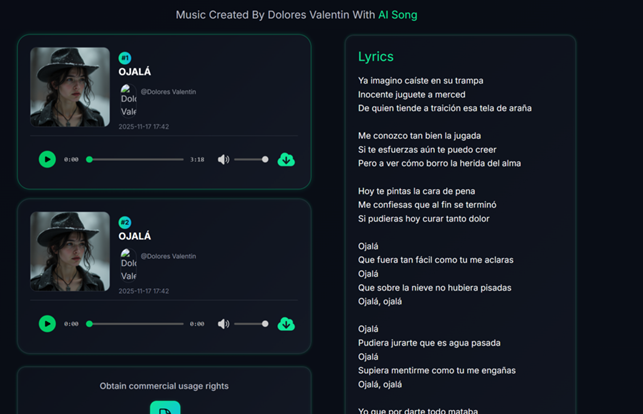This screenshot has width=643, height=414.
Task: Adjust the second track's volume slider
Action: [x=252, y=323]
